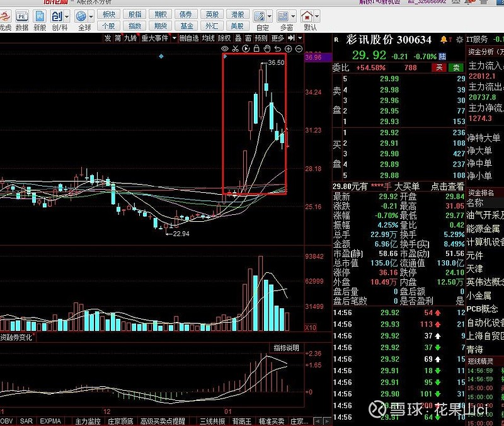Switch to the EXPMA indicator tab
This screenshot has width=504, height=426.
coord(50,421)
